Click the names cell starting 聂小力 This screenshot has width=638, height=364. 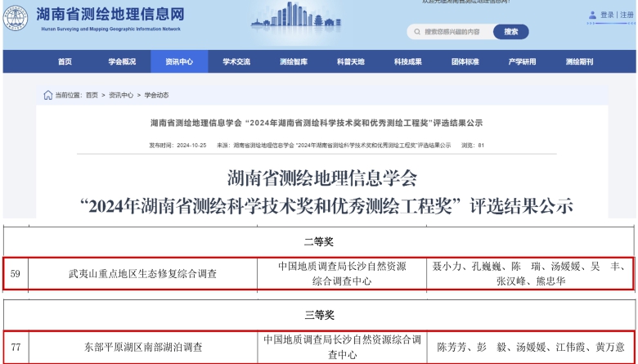(531, 274)
